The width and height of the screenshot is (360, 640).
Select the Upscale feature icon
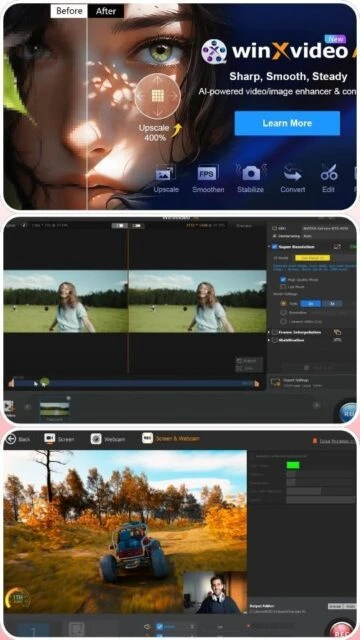(x=165, y=174)
